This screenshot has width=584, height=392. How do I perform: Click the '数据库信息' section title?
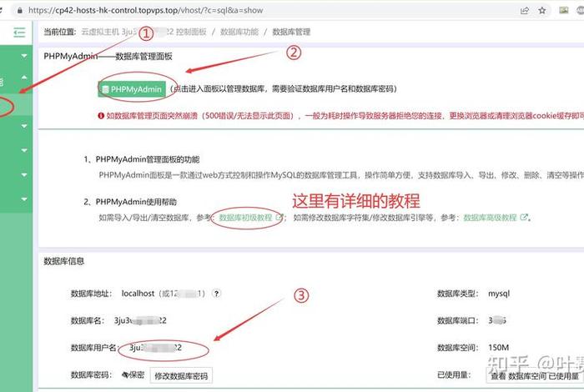(64, 261)
